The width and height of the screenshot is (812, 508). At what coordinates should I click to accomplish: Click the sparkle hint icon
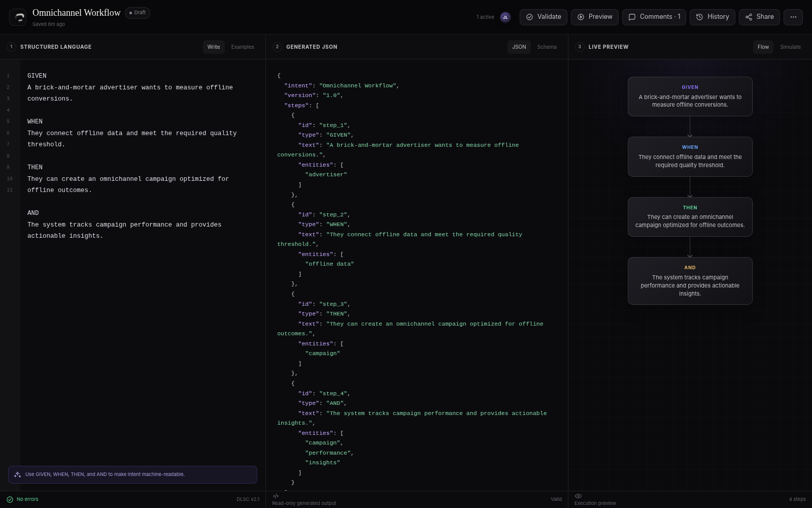18,474
